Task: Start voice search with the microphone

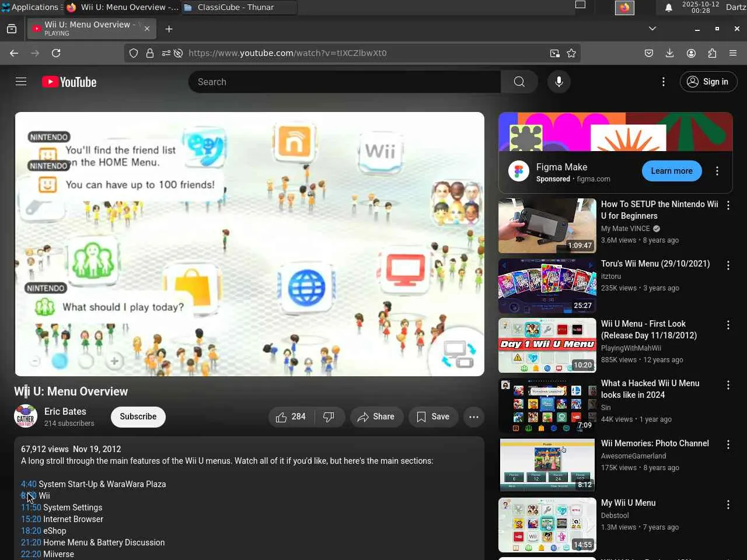Action: click(x=558, y=82)
